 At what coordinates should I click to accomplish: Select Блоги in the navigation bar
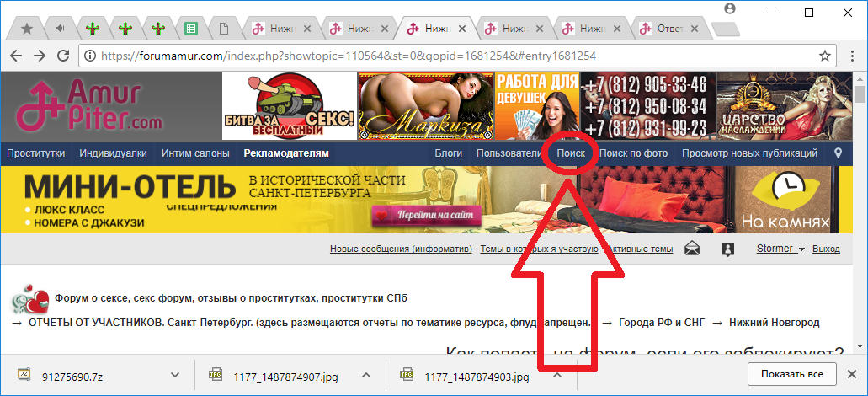pyautogui.click(x=449, y=153)
